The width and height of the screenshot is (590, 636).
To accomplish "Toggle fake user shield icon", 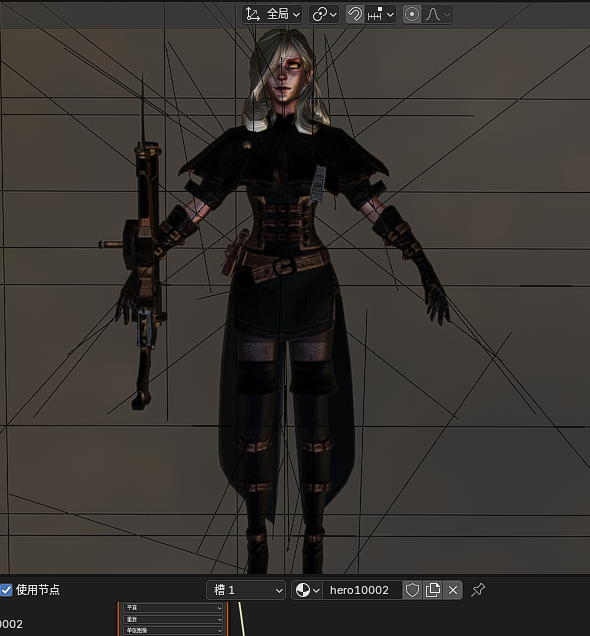I will 412,590.
